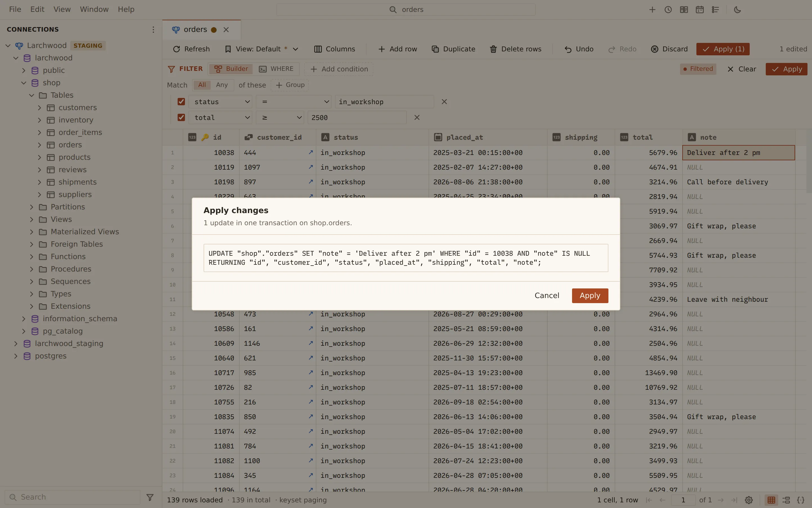Switch to JSON braces view icon

pos(801,500)
